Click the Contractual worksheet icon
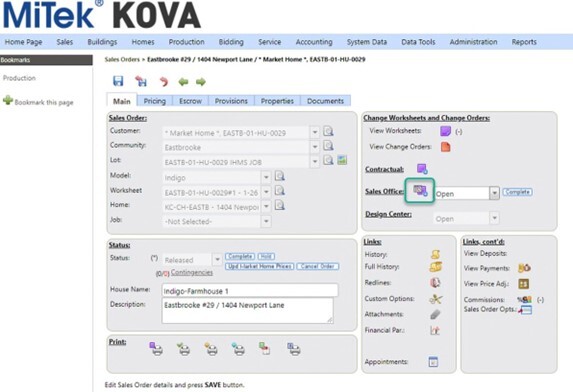The image size is (573, 392). (x=422, y=169)
